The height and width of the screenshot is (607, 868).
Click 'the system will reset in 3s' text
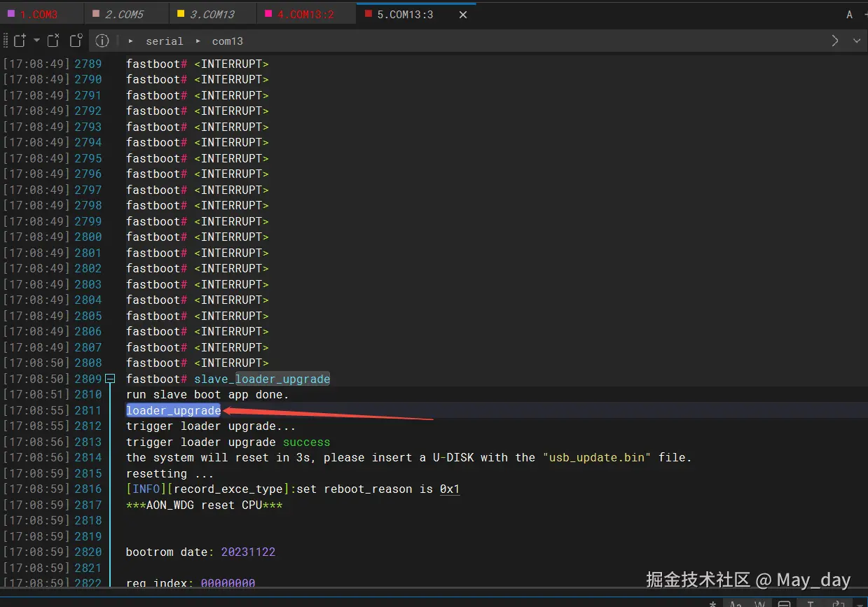tap(218, 458)
